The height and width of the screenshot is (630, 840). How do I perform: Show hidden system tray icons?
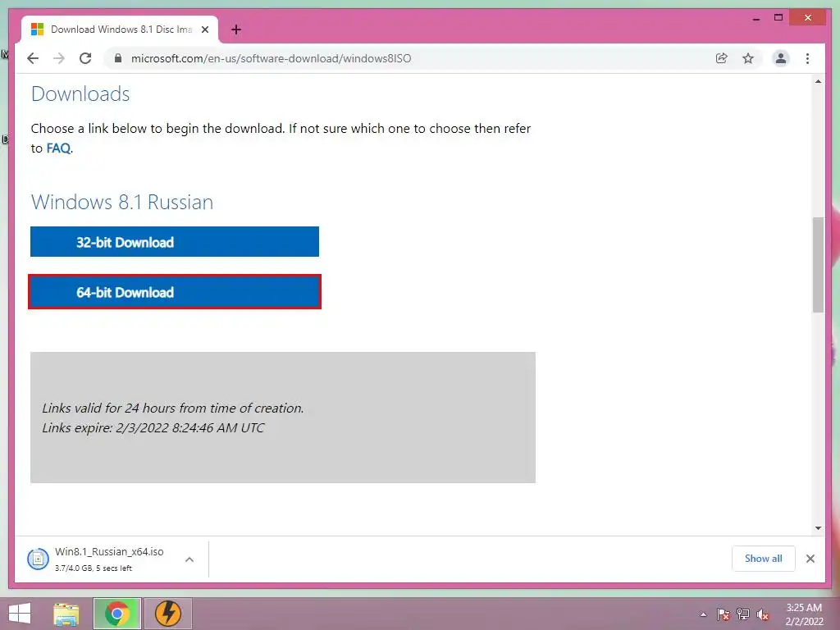[703, 614]
